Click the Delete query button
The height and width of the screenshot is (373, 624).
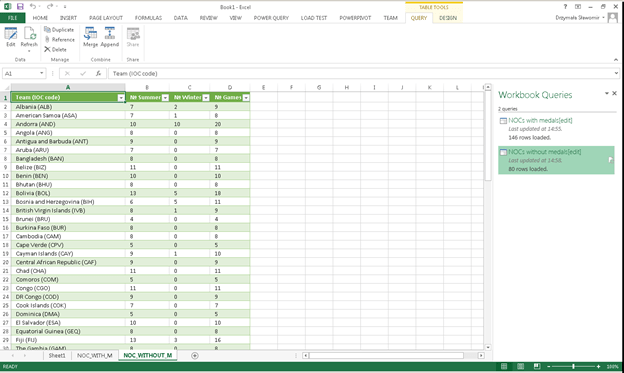point(55,49)
